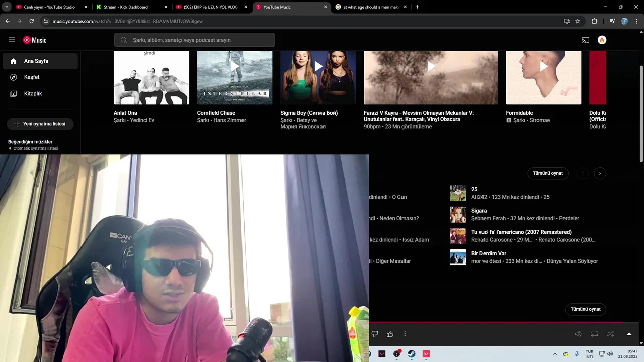Open the Chrome profile avatar
The image size is (644, 362).
point(624,21)
